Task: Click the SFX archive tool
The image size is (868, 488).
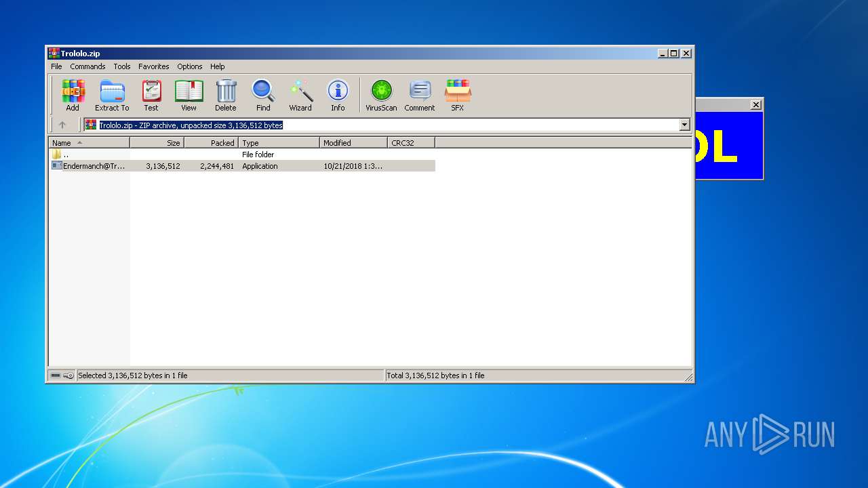Action: (x=458, y=96)
